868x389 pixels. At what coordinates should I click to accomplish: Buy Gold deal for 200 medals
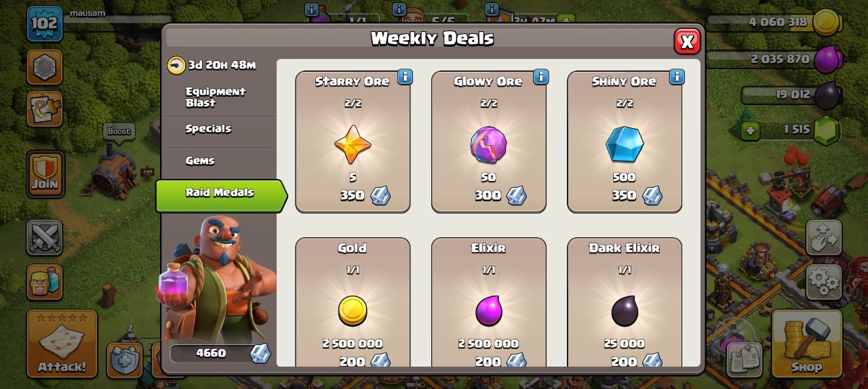[353, 302]
